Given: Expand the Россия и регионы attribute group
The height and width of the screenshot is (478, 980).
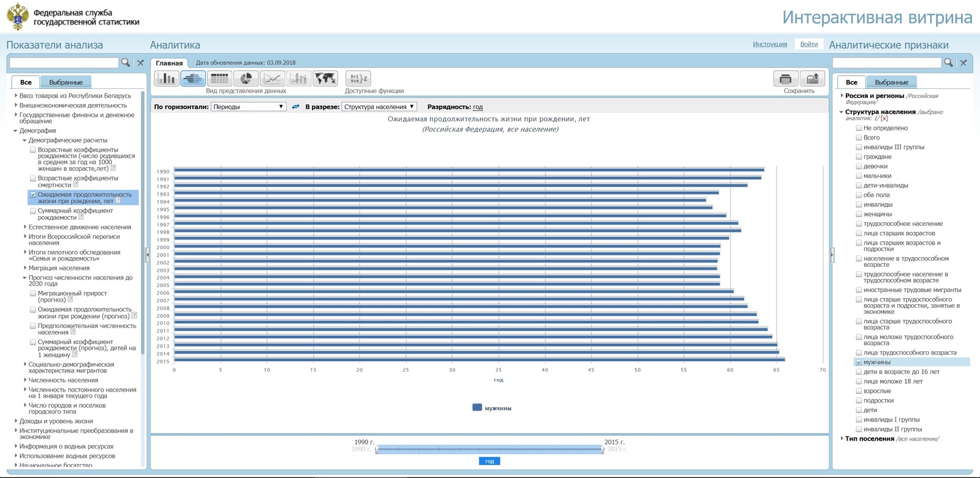Looking at the screenshot, I should tap(842, 95).
